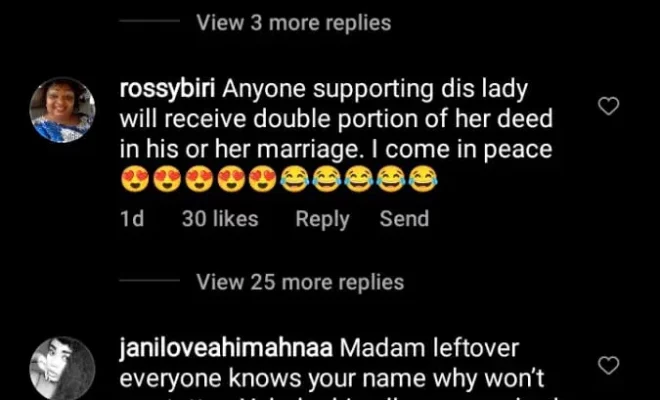Screen dimensions: 660x400
Task: Select the 'Madam leftover' comment text
Action: coord(429,348)
